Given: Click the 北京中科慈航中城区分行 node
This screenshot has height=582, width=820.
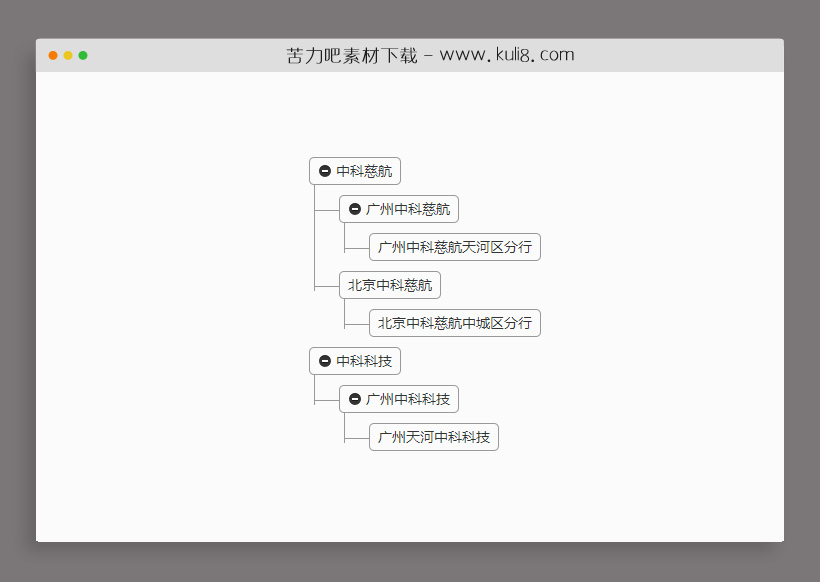Looking at the screenshot, I should (x=455, y=323).
